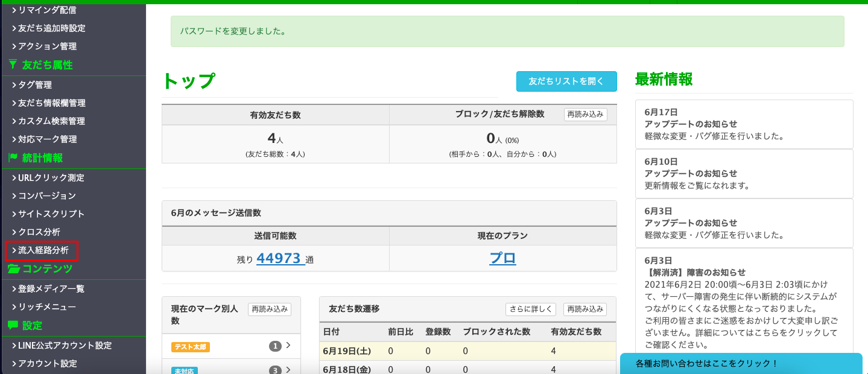Click the funnel icon beside 友だち属性
The width and height of the screenshot is (868, 374).
click(13, 65)
